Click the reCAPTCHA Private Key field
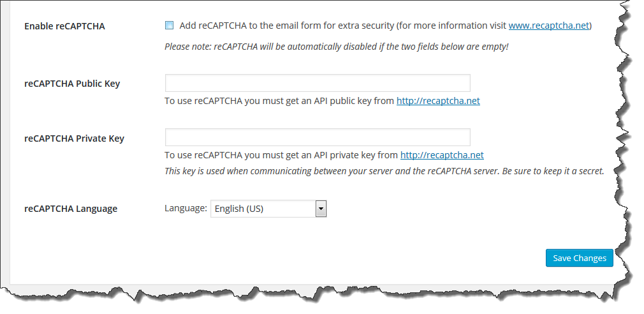Image resolution: width=644 pixels, height=314 pixels. [x=318, y=137]
